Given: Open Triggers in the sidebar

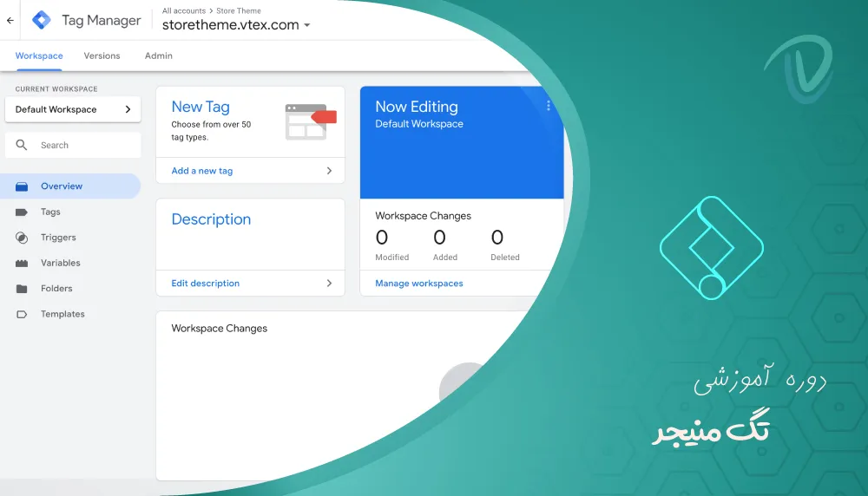Looking at the screenshot, I should (x=58, y=238).
